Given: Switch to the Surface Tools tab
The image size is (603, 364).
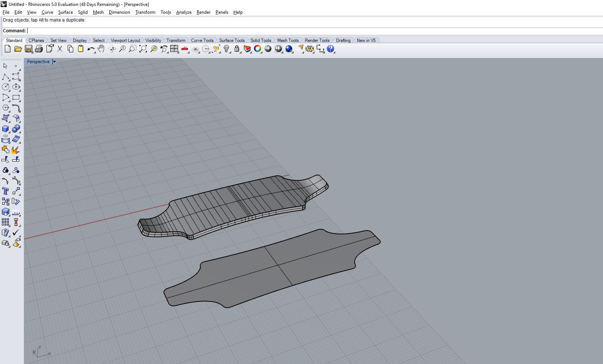Looking at the screenshot, I should pyautogui.click(x=232, y=40).
